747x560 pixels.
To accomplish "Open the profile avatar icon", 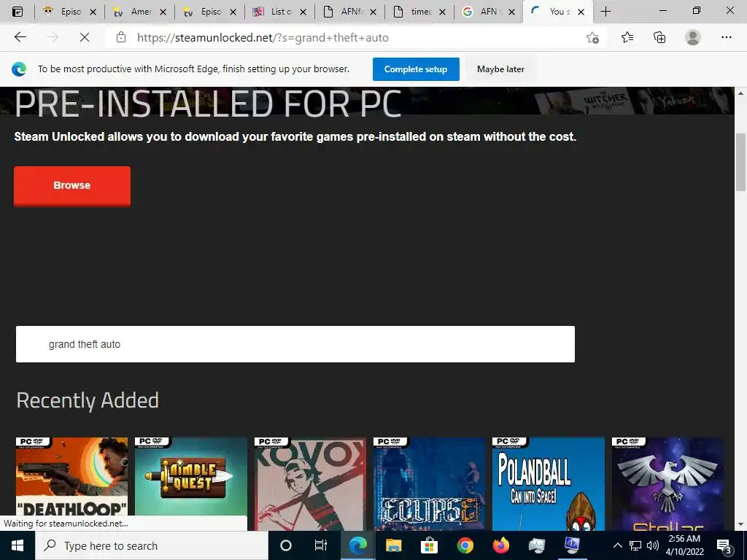I will [693, 37].
